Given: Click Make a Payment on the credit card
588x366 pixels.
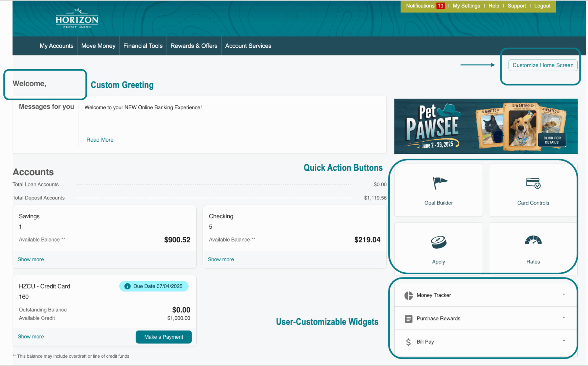Looking at the screenshot, I should [163, 337].
